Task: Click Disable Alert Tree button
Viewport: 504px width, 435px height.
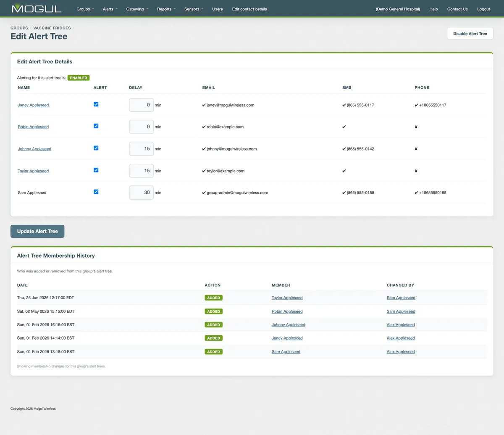Action: click(470, 34)
